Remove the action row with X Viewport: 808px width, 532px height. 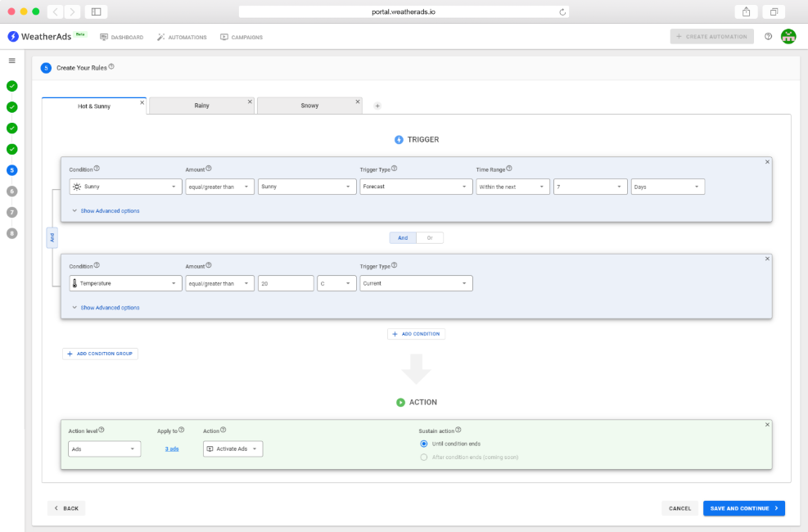(767, 424)
